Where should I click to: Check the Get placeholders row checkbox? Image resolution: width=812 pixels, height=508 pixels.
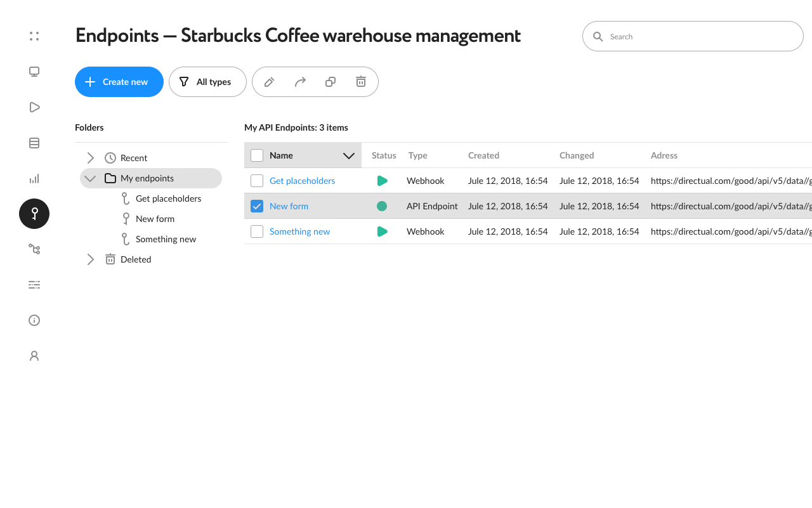coord(257,181)
